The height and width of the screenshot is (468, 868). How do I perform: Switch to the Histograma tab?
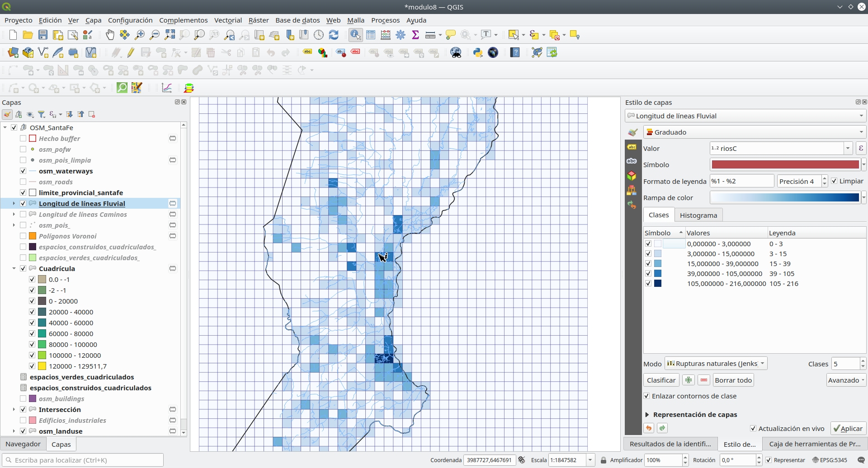[x=698, y=215]
